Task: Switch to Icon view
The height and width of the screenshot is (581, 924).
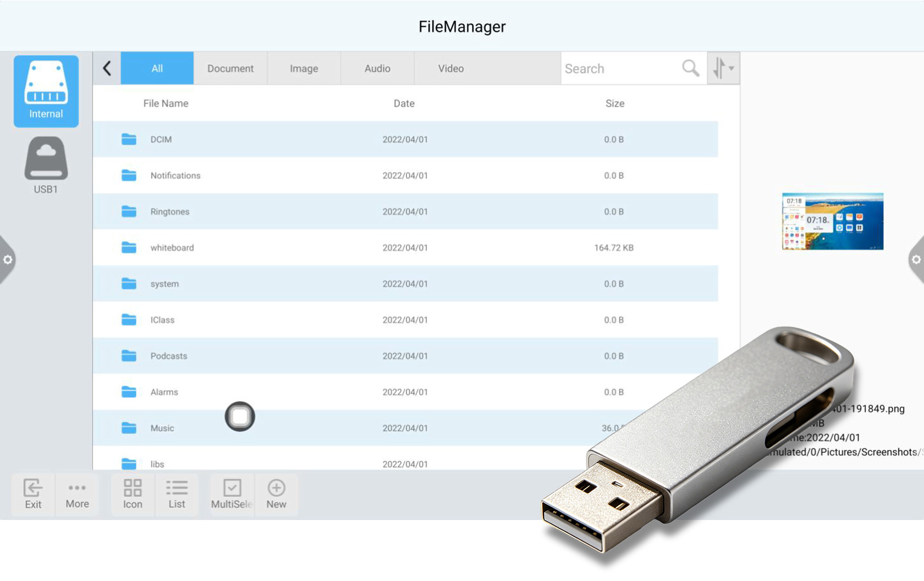Action: pyautogui.click(x=133, y=494)
